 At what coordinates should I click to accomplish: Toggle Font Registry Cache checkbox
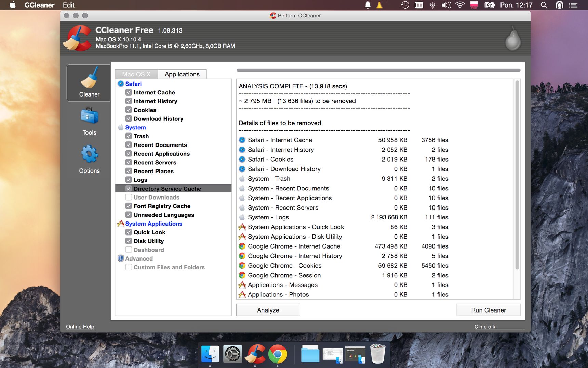point(129,206)
